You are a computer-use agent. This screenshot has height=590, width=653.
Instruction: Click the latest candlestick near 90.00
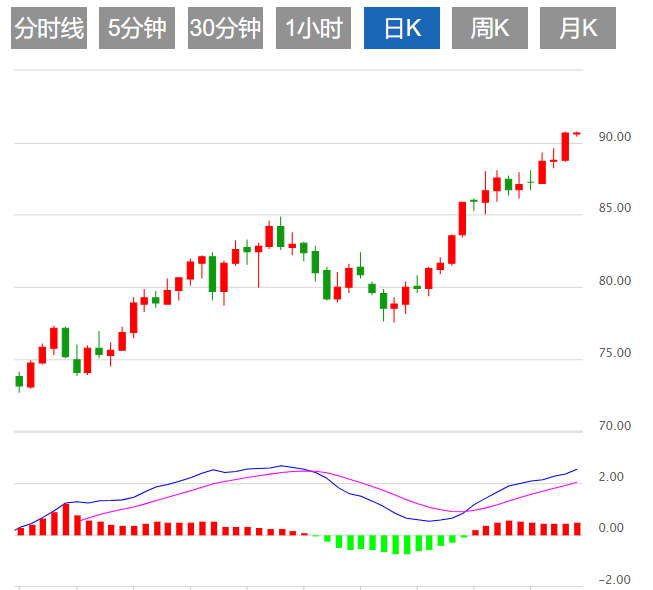[577, 134]
